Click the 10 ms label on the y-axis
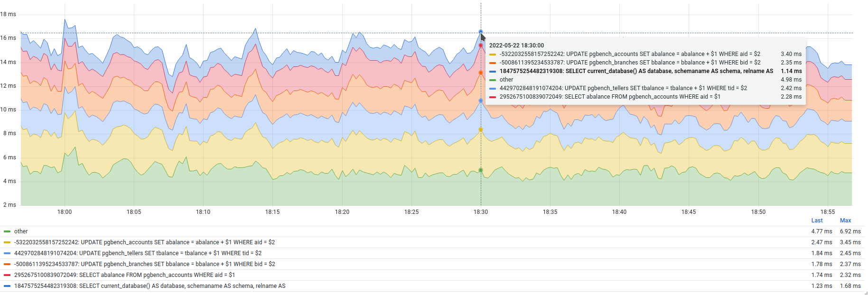The width and height of the screenshot is (868, 295). pyautogui.click(x=8, y=110)
